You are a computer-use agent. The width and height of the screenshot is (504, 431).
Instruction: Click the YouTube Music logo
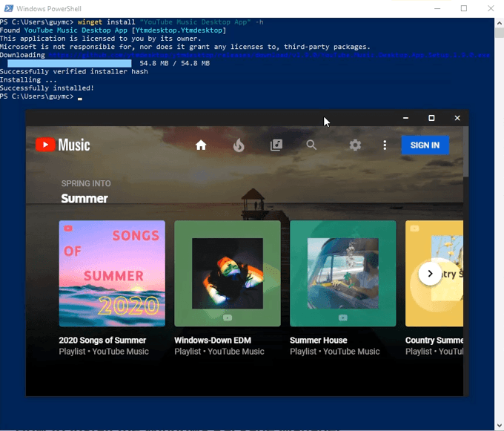(62, 145)
